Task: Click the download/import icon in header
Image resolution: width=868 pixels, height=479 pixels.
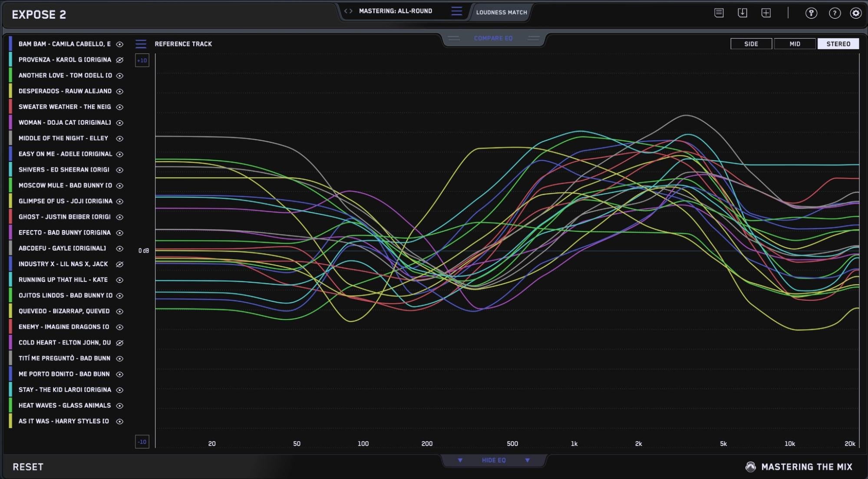Action: point(743,13)
